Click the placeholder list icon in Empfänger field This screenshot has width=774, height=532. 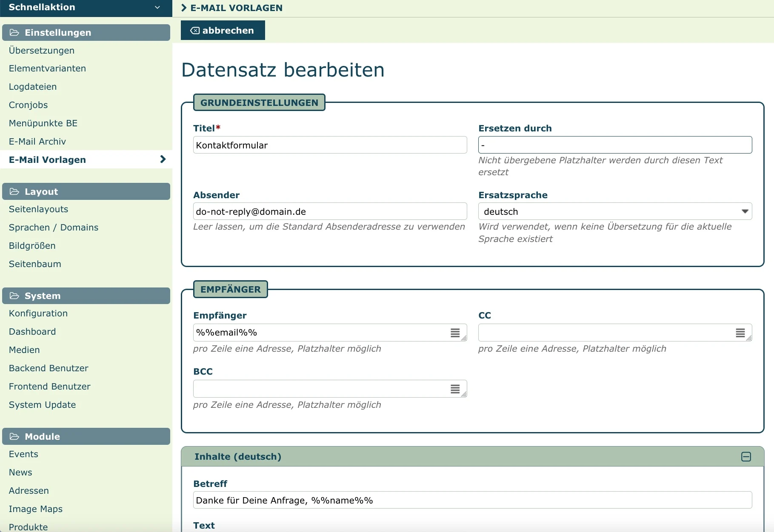click(455, 333)
